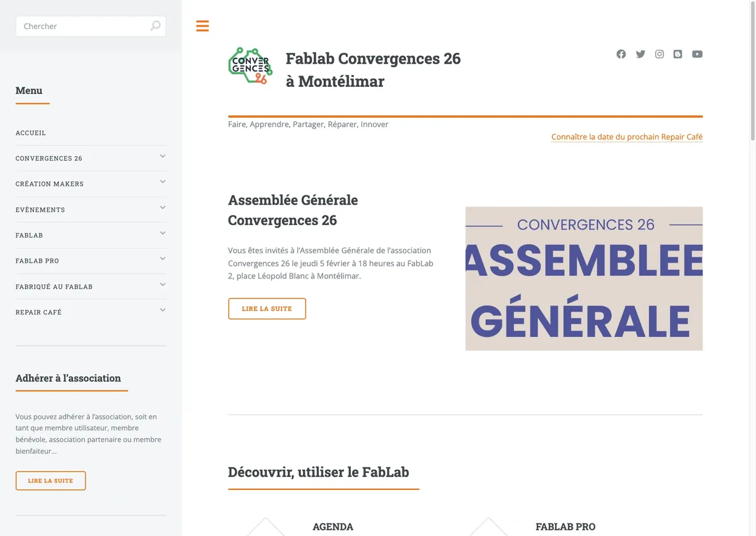Click Lire la suite under Assemblée Générale
This screenshot has height=536, width=756.
pyautogui.click(x=267, y=309)
